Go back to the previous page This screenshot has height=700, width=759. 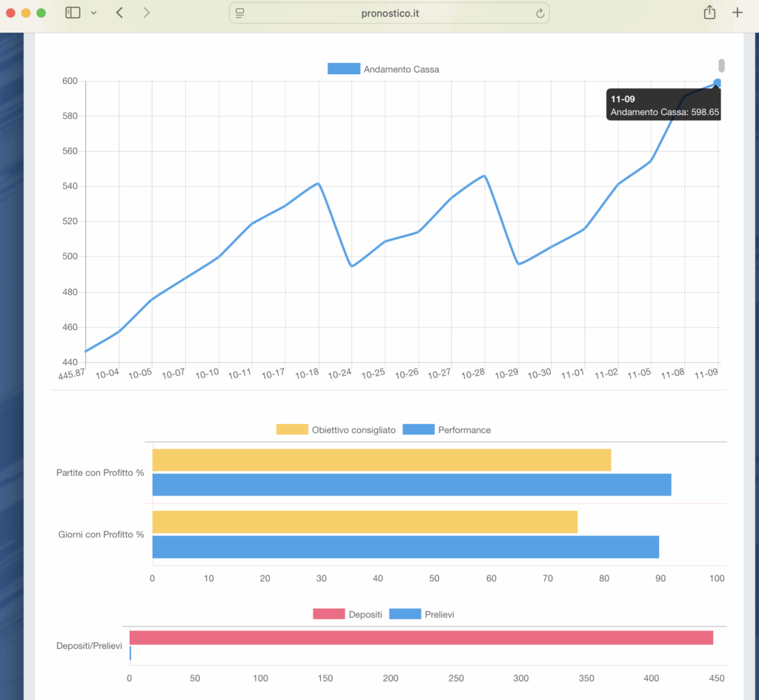click(x=119, y=13)
